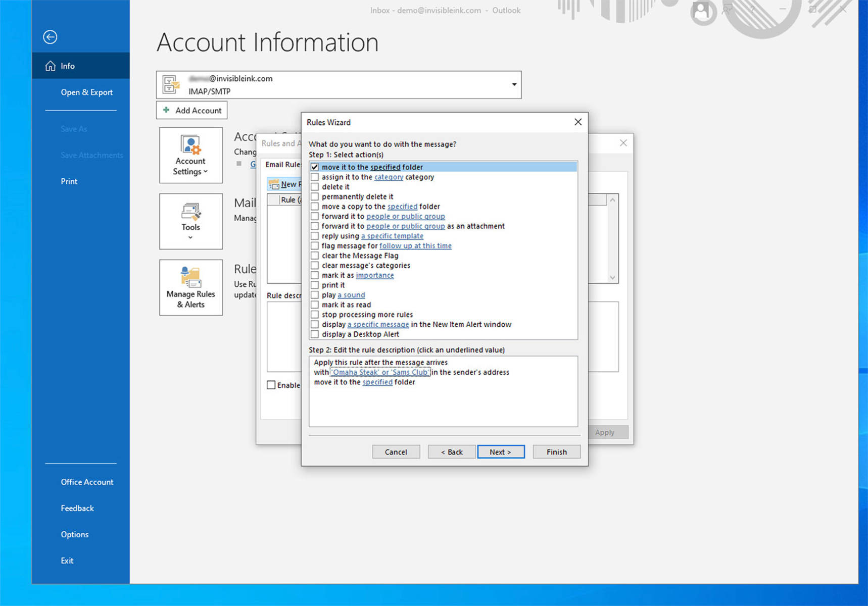Click the scroll down arrow in rules list
868x606 pixels.
pos(612,277)
